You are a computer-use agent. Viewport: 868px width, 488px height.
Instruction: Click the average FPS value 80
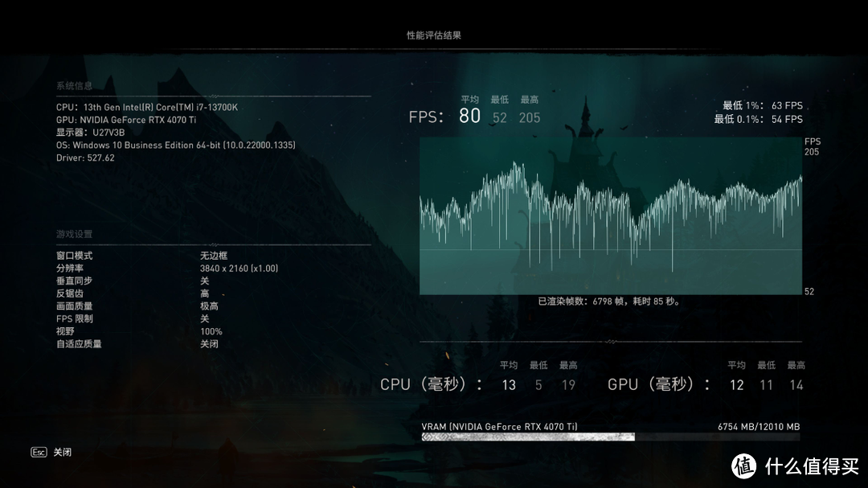tap(469, 116)
